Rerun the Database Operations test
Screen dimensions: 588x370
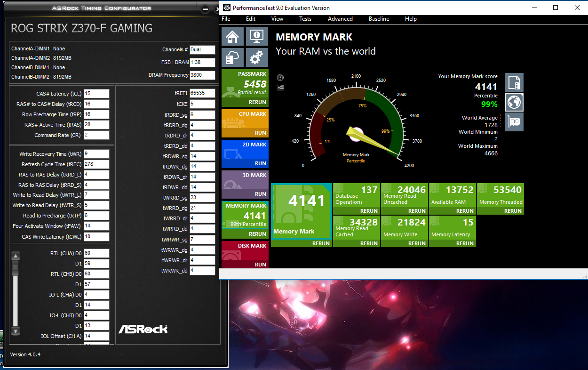click(x=369, y=211)
